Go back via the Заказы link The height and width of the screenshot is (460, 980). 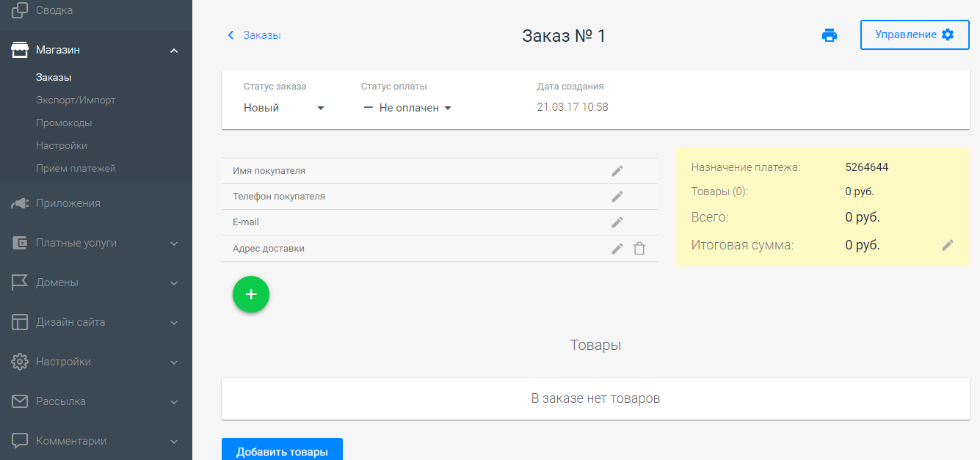click(262, 35)
